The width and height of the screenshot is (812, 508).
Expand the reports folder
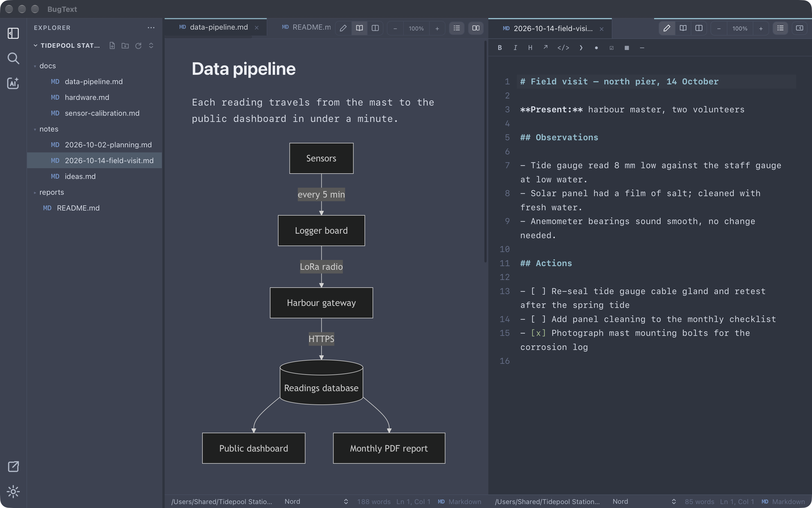[x=94, y=192]
